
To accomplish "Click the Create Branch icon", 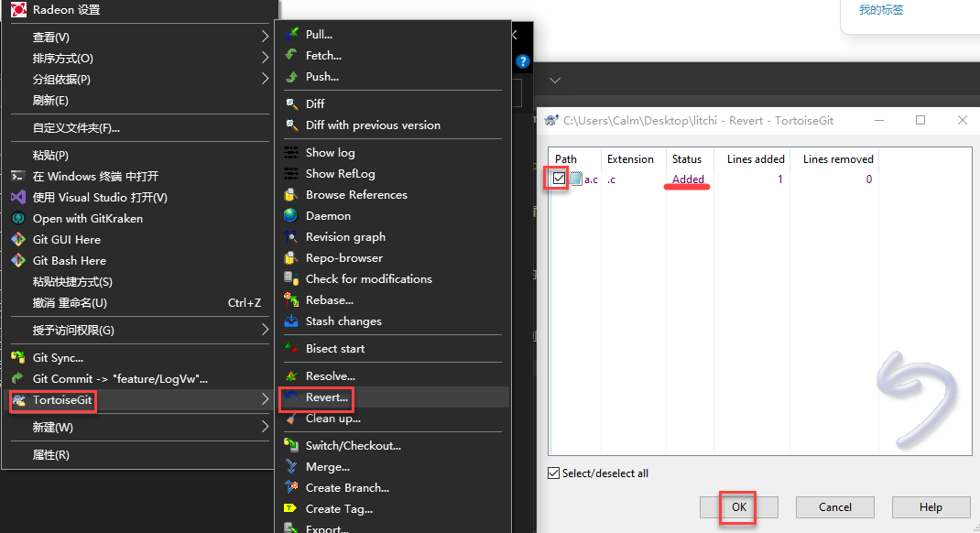I will coord(291,488).
